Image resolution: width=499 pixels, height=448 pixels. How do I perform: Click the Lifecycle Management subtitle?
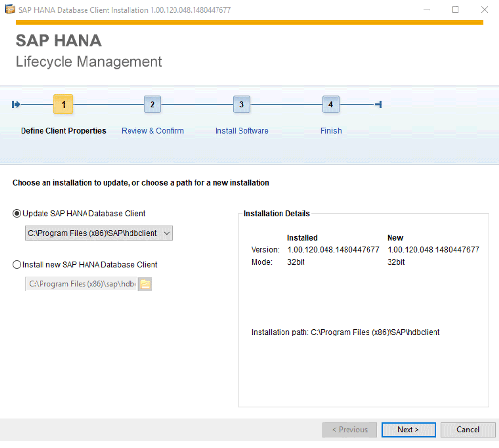point(89,62)
